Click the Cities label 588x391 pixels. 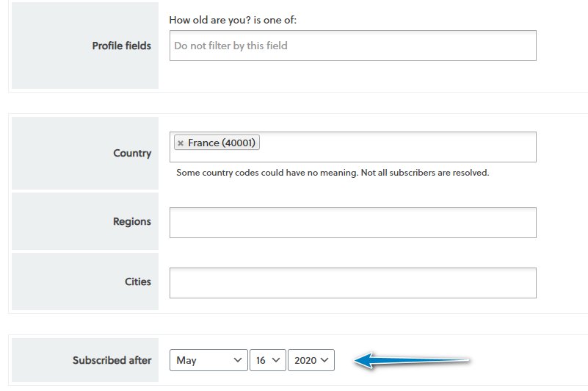click(x=137, y=281)
